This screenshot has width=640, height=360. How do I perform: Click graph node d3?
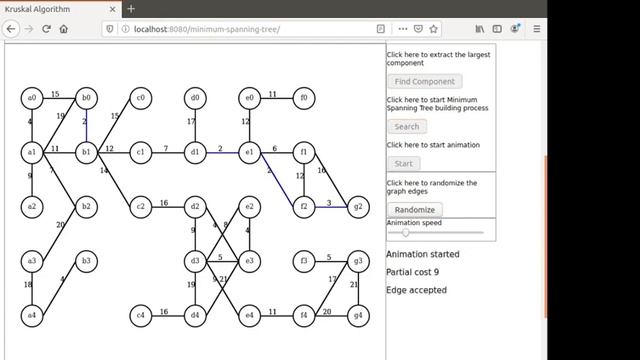click(x=195, y=261)
